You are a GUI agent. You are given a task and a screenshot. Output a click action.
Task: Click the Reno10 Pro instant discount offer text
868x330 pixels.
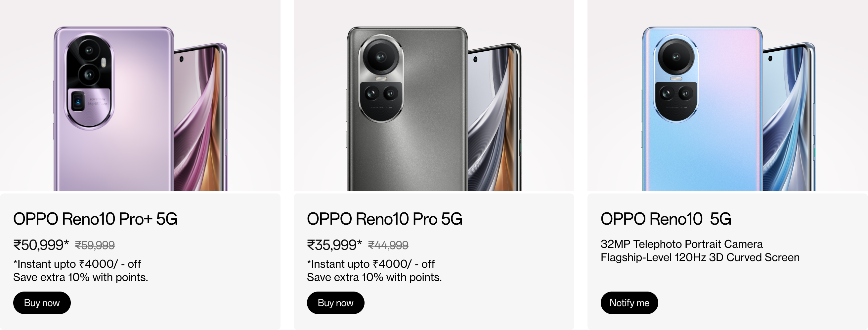[370, 264]
